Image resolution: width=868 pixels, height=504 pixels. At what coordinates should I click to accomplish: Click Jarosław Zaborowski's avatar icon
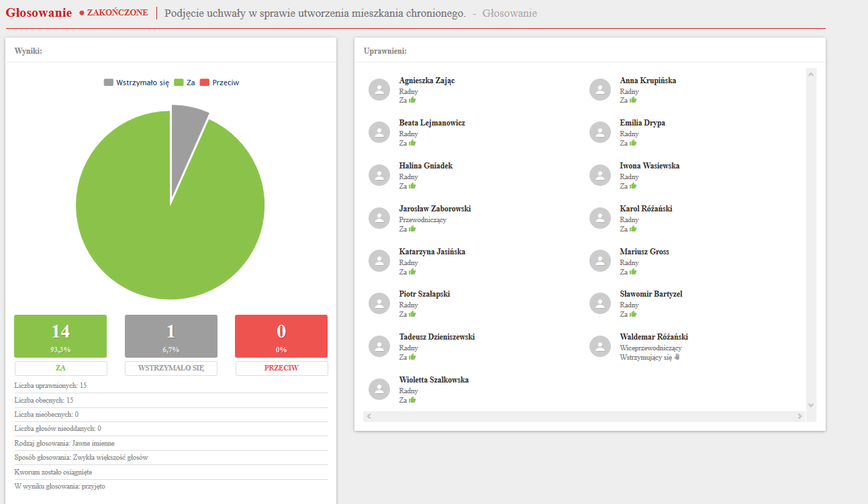[379, 218]
